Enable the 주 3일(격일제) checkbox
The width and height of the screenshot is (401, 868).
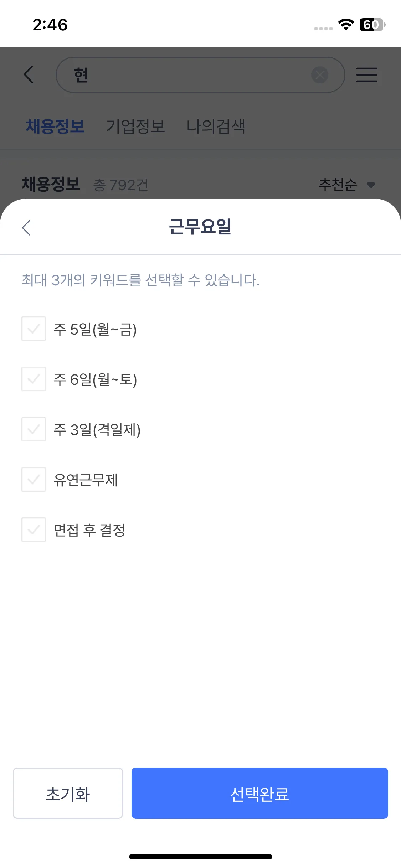[x=34, y=429]
